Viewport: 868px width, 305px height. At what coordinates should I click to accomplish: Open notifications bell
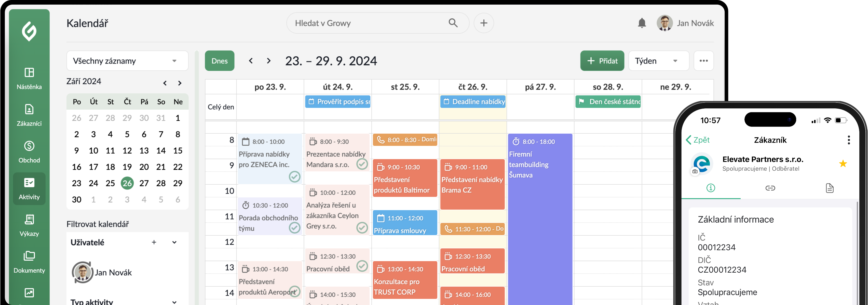(642, 23)
